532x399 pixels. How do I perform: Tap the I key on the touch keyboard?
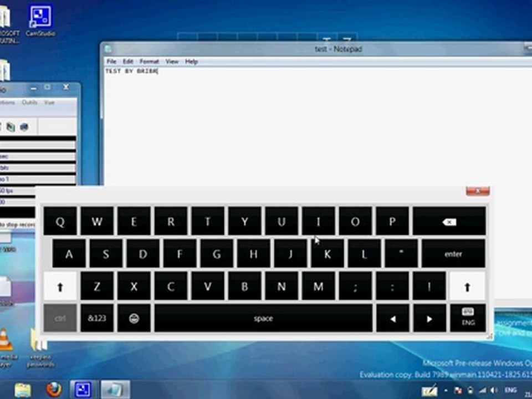(318, 221)
